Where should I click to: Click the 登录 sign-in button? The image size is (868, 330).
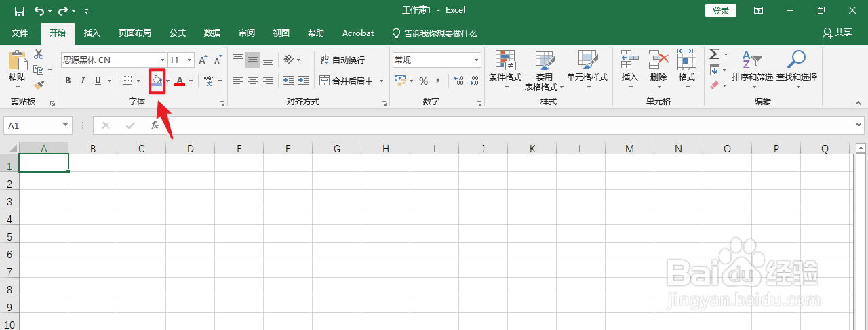coord(721,11)
